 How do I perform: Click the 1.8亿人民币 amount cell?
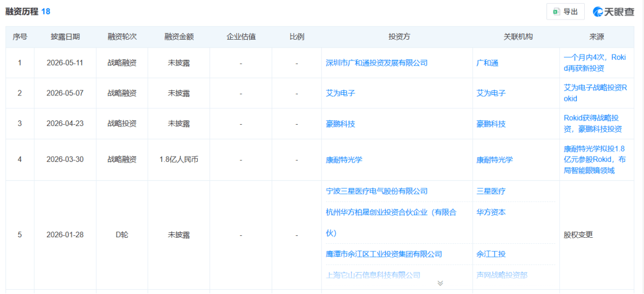(179, 160)
